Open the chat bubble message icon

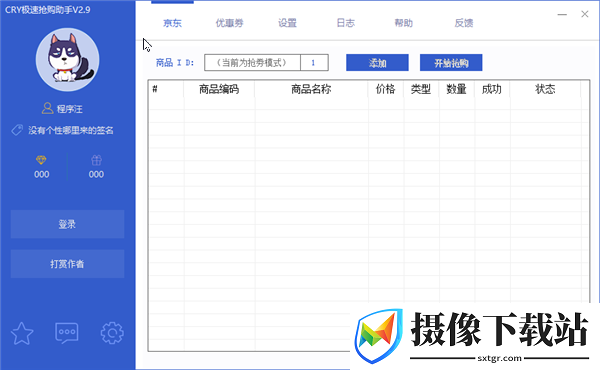[67, 333]
